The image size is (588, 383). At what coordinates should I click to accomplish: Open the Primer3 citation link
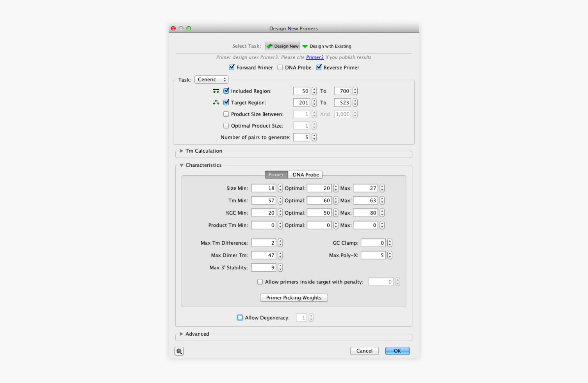[x=315, y=57]
